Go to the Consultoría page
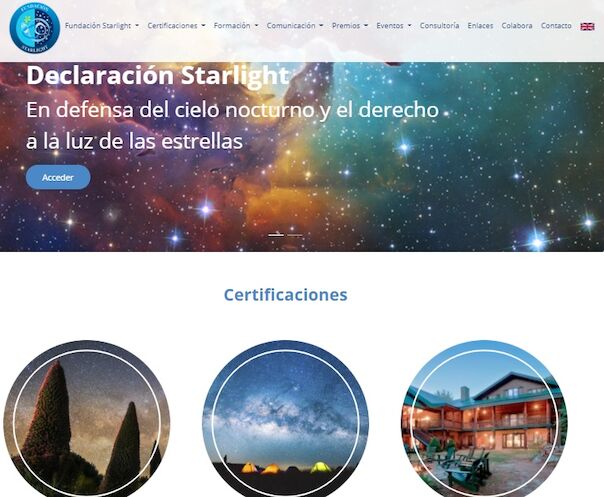Viewport: 604px width, 497px height. click(x=439, y=26)
